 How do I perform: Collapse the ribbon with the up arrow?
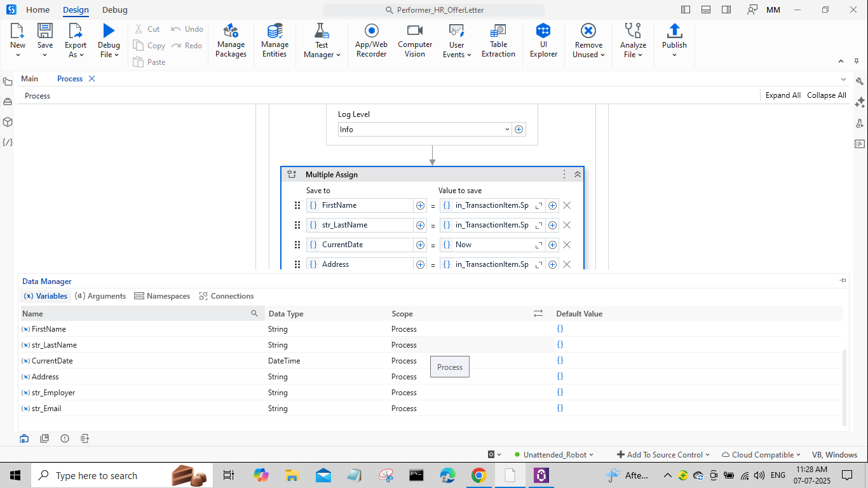[x=840, y=61]
